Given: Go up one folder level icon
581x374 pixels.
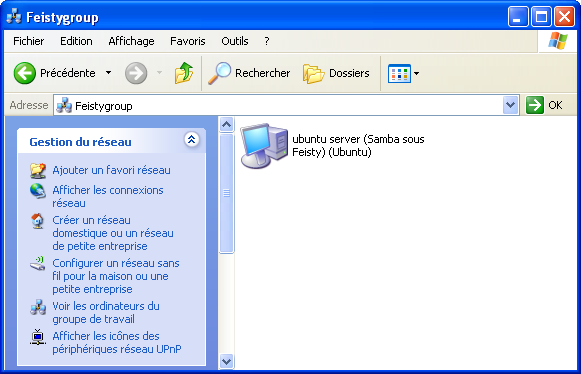Looking at the screenshot, I should click(184, 73).
